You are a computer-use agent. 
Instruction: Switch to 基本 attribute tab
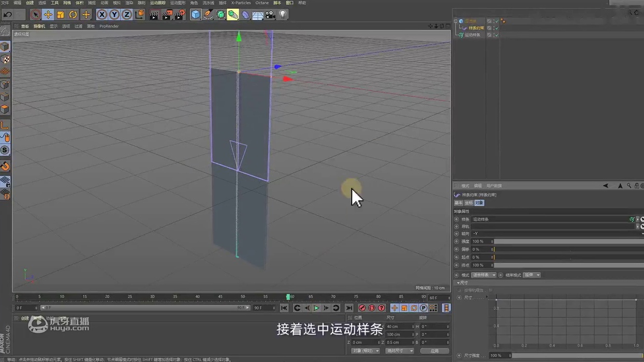459,203
